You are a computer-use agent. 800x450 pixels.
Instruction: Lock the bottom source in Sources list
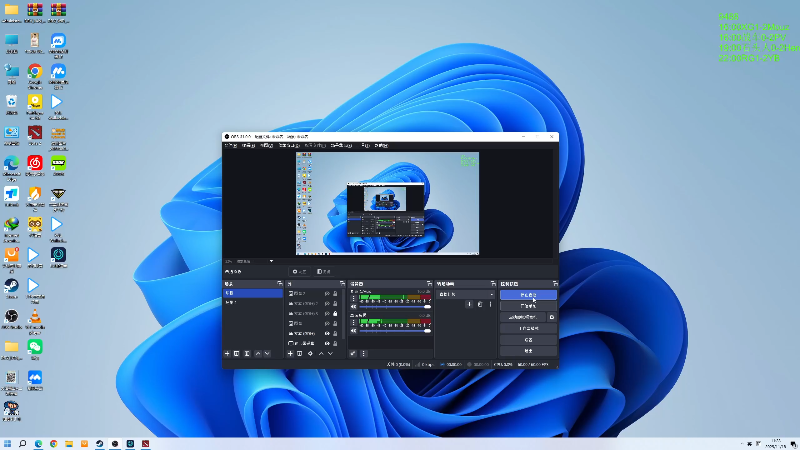(x=335, y=343)
